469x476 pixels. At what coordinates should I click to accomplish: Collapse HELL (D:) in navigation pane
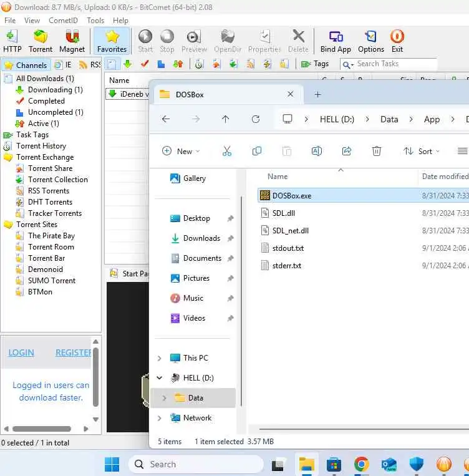[x=160, y=378]
